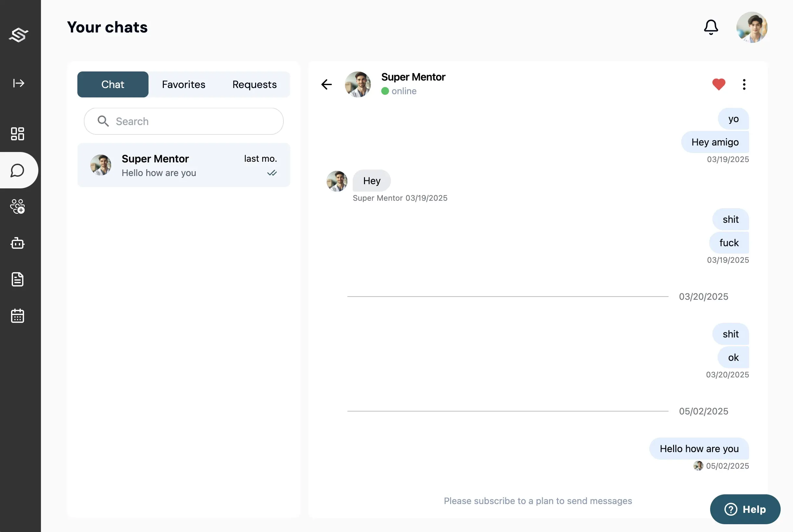Unfavorite Super Mentor using the heart icon
Image resolution: width=793 pixels, height=532 pixels.
pyautogui.click(x=718, y=84)
